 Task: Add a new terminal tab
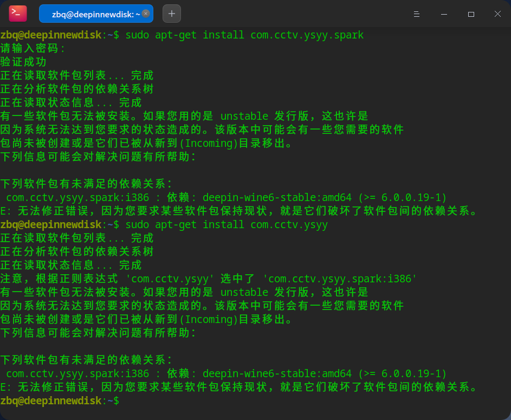pyautogui.click(x=172, y=14)
